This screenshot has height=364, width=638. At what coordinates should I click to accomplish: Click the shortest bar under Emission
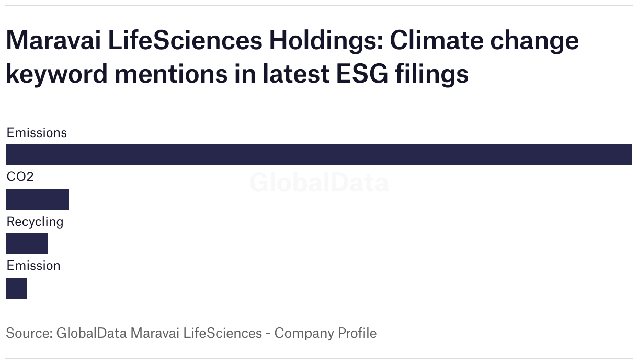pos(17,289)
